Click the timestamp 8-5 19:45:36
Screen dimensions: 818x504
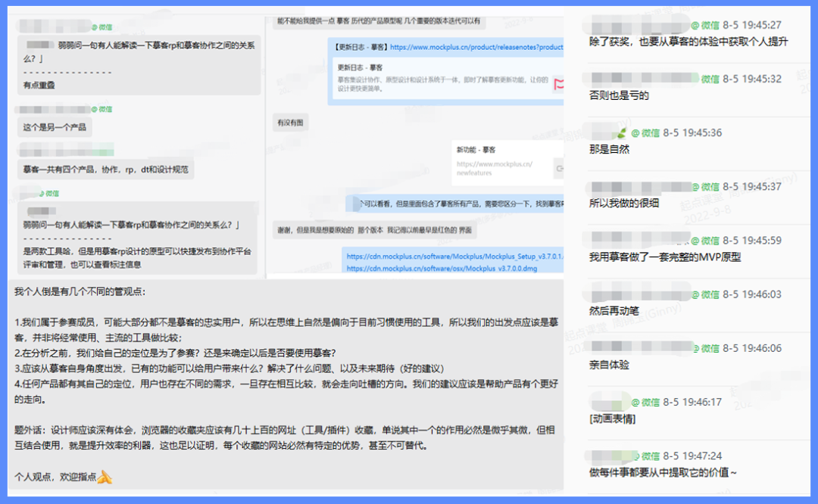(692, 133)
